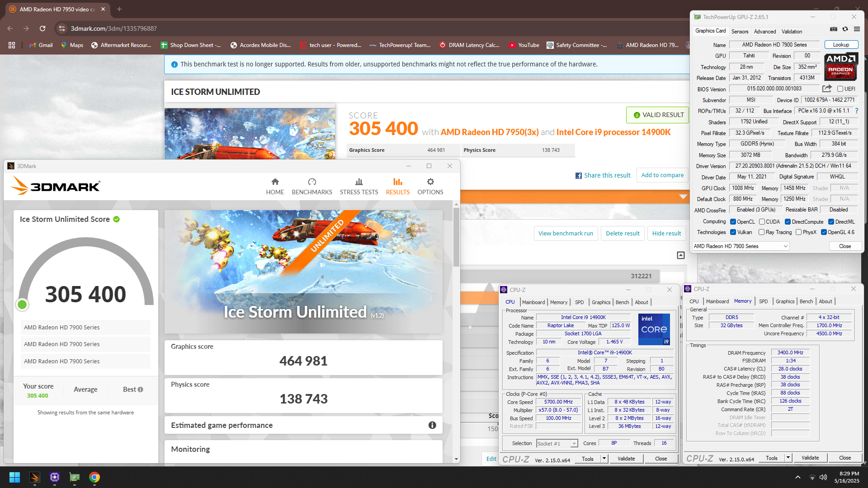
Task: Click the BIOS export share icon in GPU-Z
Action: pos(827,89)
